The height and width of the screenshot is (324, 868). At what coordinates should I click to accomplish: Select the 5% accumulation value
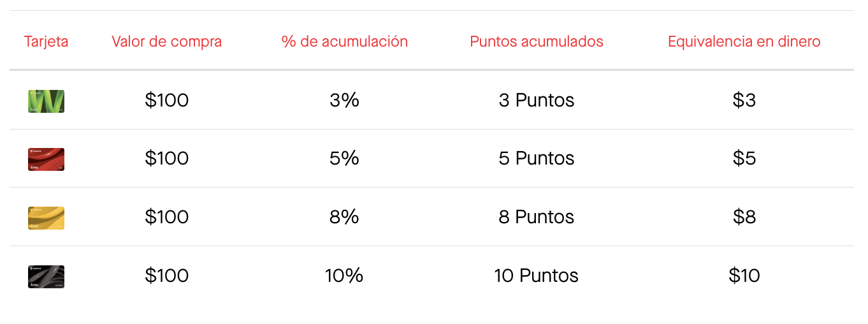tap(345, 158)
